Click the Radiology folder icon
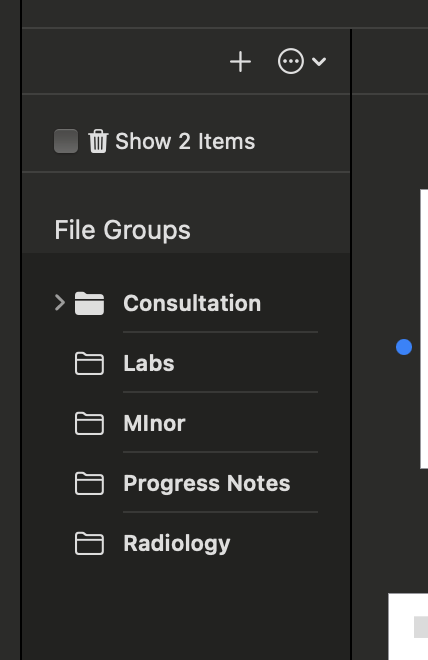Image resolution: width=428 pixels, height=660 pixels. (x=89, y=544)
